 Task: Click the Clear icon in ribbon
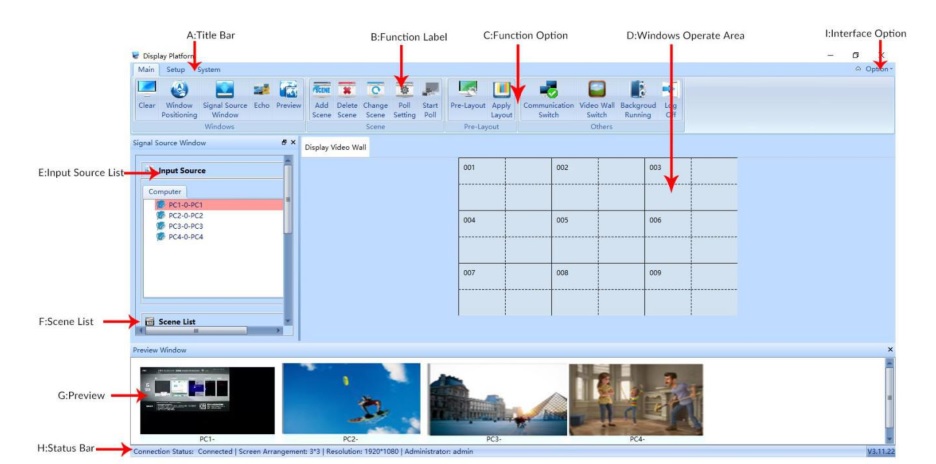pyautogui.click(x=146, y=92)
